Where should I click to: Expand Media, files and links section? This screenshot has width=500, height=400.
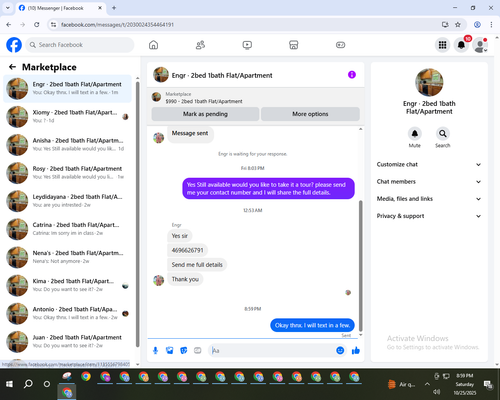429,199
